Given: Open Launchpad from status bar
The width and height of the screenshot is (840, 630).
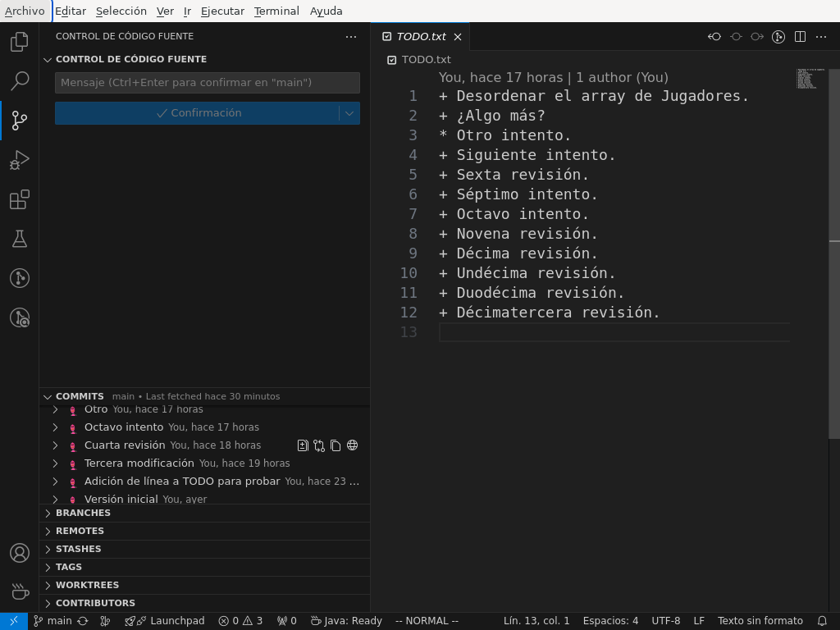Looking at the screenshot, I should pyautogui.click(x=165, y=621).
